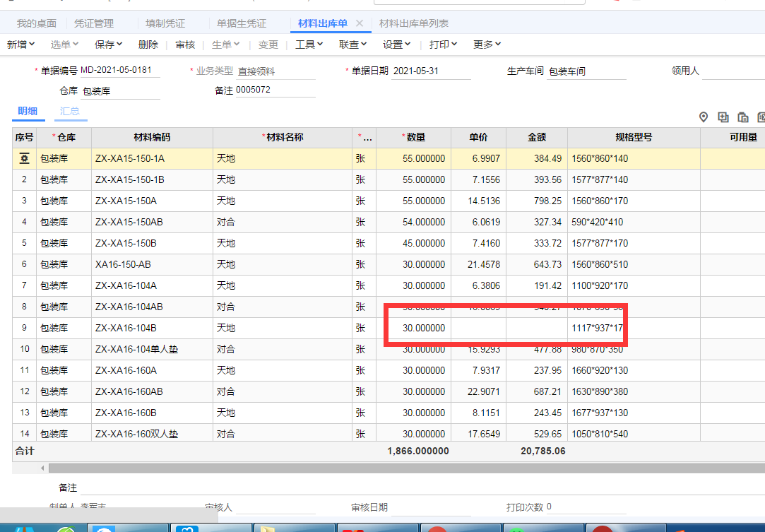Image resolution: width=765 pixels, height=532 pixels.
Task: Click the 单据日期 field 2021-05-31
Action: 432,71
